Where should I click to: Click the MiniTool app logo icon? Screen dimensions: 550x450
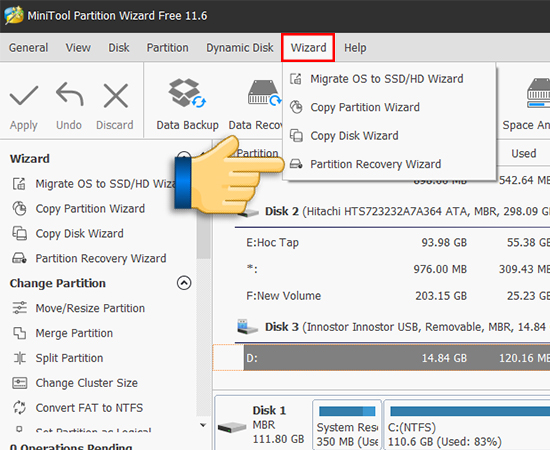click(x=14, y=16)
